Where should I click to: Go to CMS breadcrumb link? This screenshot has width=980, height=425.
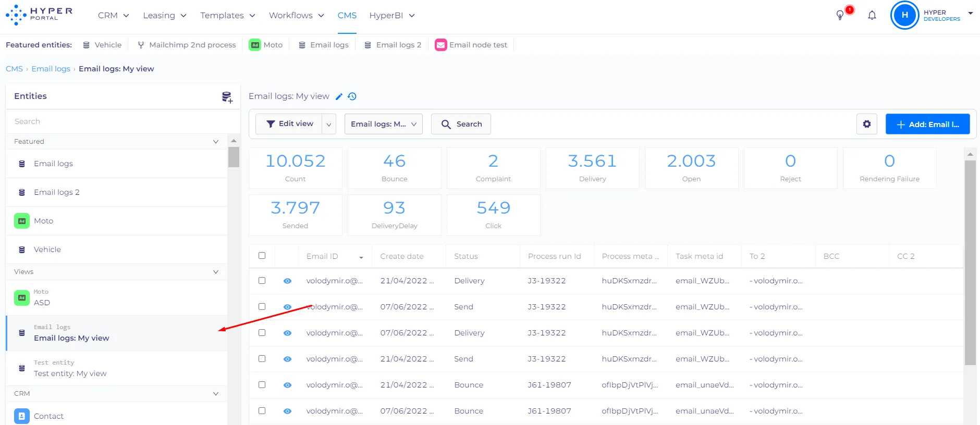click(14, 69)
